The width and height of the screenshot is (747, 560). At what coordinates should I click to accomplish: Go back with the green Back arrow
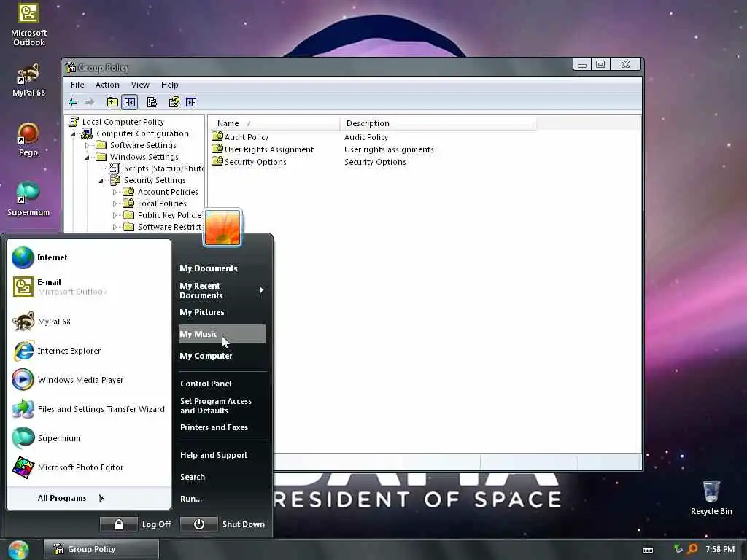point(73,102)
